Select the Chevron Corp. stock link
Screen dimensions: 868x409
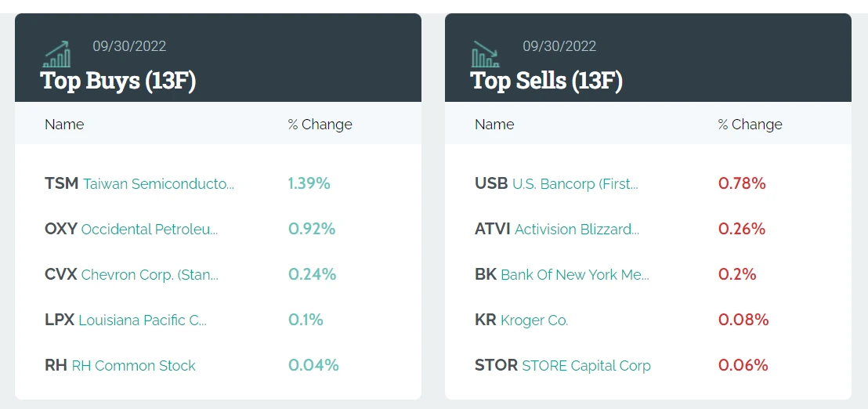pyautogui.click(x=150, y=275)
